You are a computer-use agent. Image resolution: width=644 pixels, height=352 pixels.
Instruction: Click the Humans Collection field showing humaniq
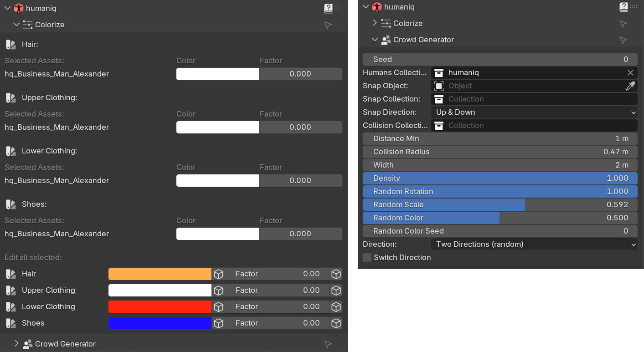[x=534, y=72]
